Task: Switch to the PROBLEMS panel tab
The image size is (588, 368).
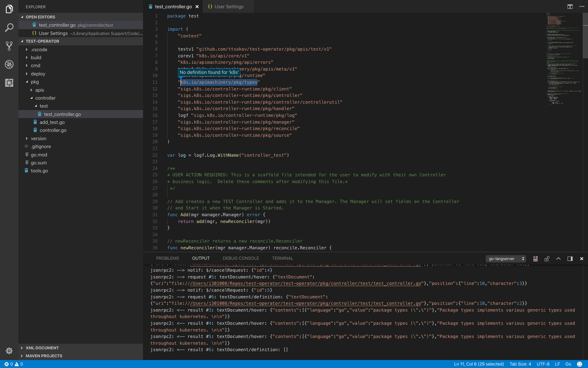Action: 168,258
